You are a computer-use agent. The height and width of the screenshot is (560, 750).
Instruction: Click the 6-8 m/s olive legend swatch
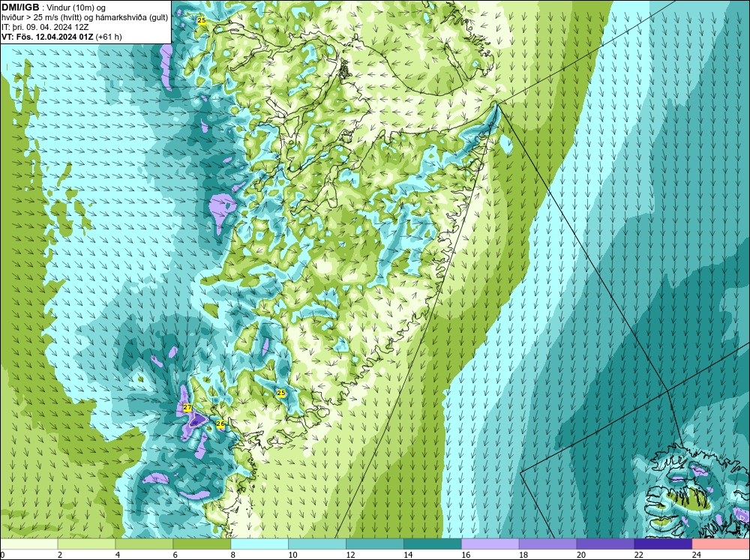[x=202, y=544]
